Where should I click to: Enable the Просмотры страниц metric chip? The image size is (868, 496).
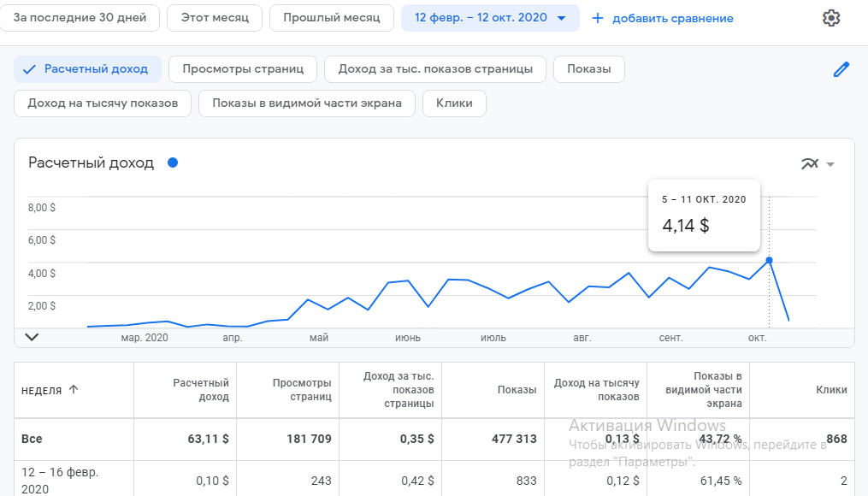(243, 69)
